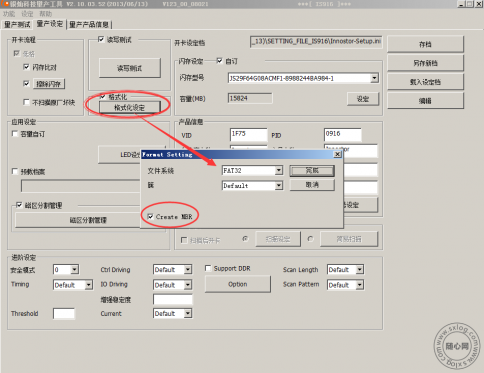Open the Ctrl Driving dropdown
Image resolution: width=484 pixels, height=373 pixels.
pos(188,269)
